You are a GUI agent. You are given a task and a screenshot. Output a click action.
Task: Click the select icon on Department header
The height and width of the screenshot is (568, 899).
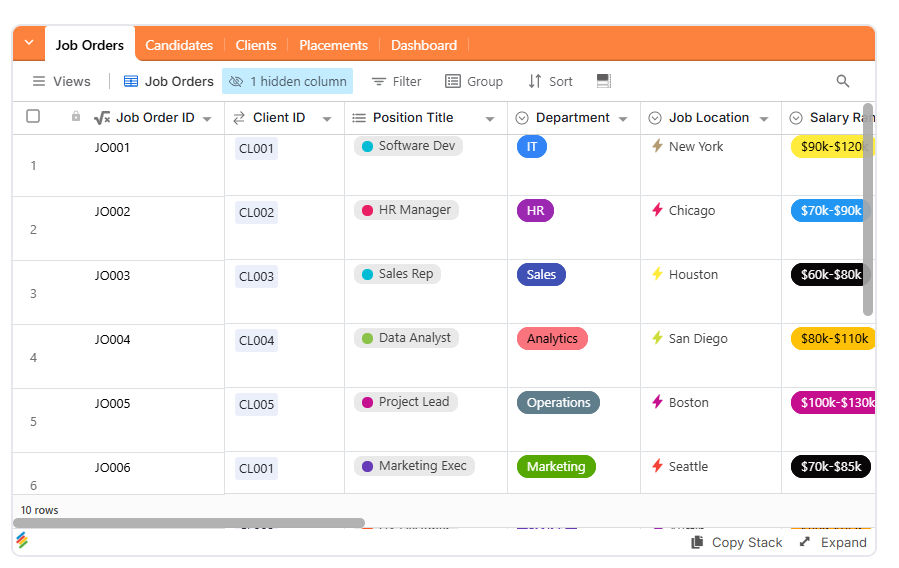[522, 118]
